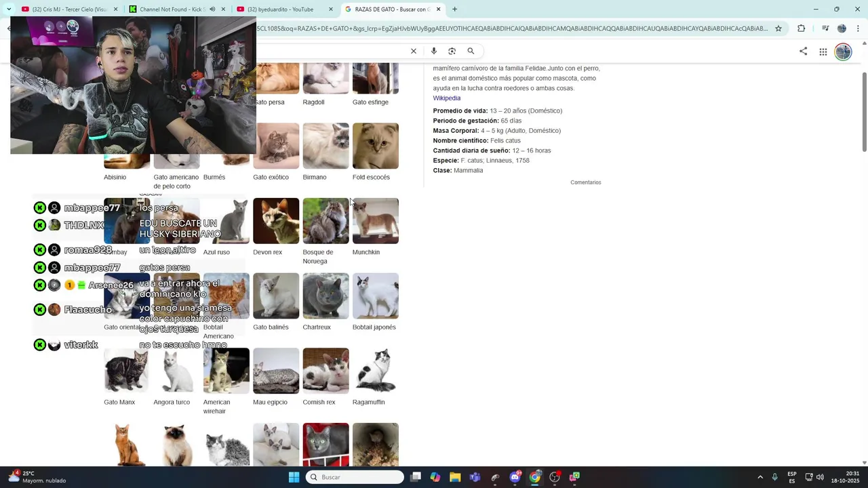Image resolution: width=868 pixels, height=488 pixels.
Task: Select the RAZAS DE GATO tab
Action: 392,9
